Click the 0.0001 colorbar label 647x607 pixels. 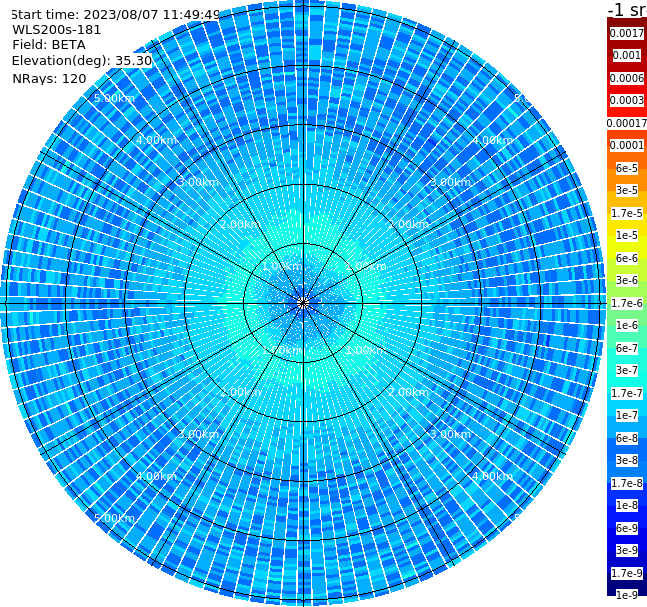point(627,145)
